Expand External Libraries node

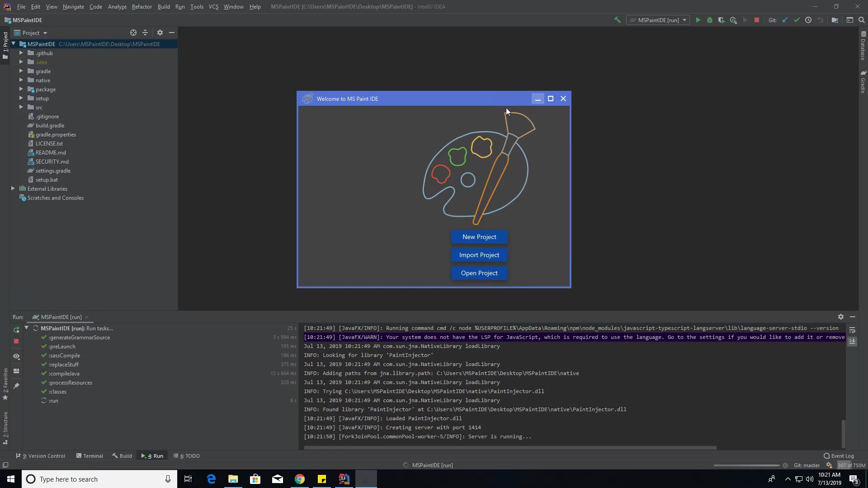tap(13, 188)
